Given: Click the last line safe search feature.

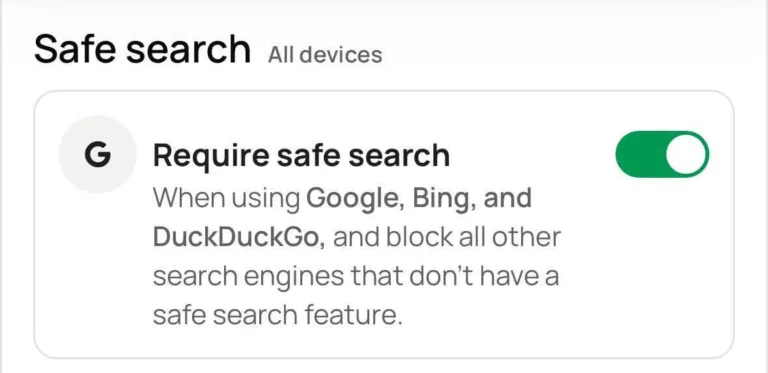Looking at the screenshot, I should point(277,315).
